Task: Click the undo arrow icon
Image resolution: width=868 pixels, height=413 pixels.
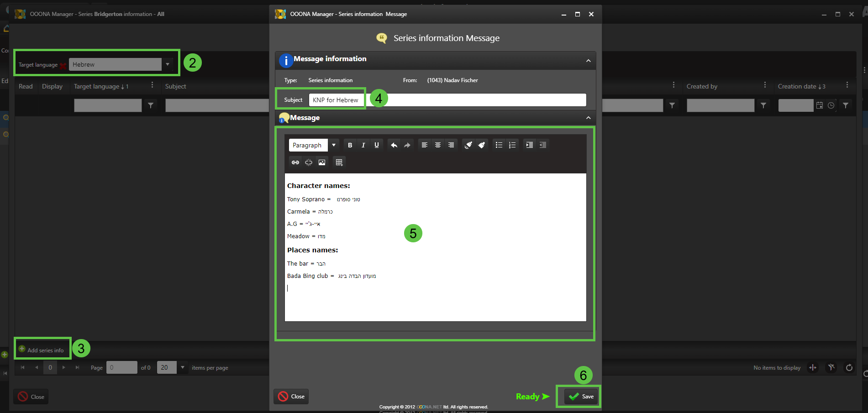Action: [394, 145]
